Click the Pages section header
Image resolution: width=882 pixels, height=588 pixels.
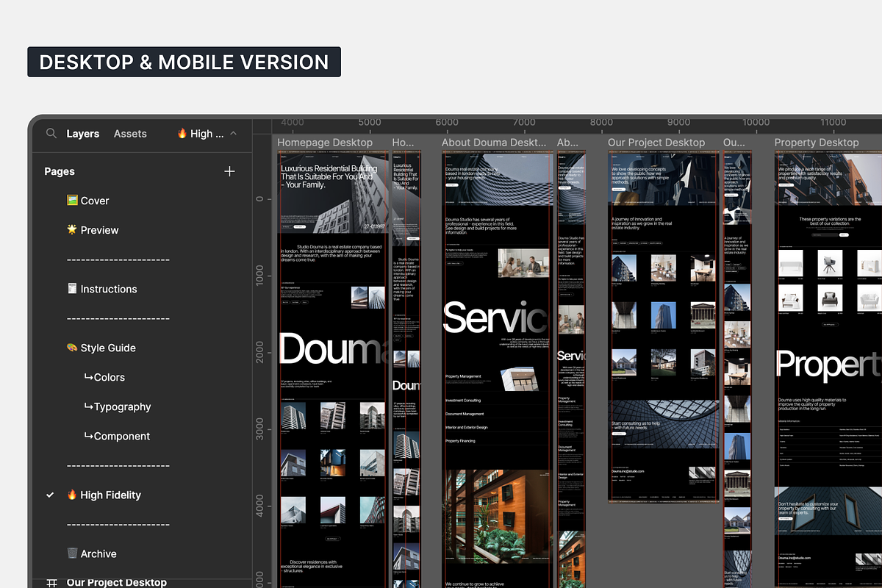(60, 171)
